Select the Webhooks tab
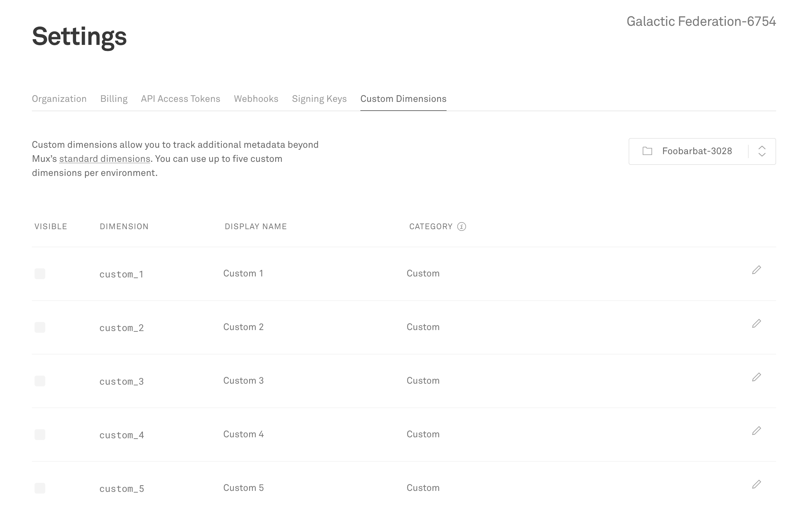The width and height of the screenshot is (812, 514). tap(256, 99)
